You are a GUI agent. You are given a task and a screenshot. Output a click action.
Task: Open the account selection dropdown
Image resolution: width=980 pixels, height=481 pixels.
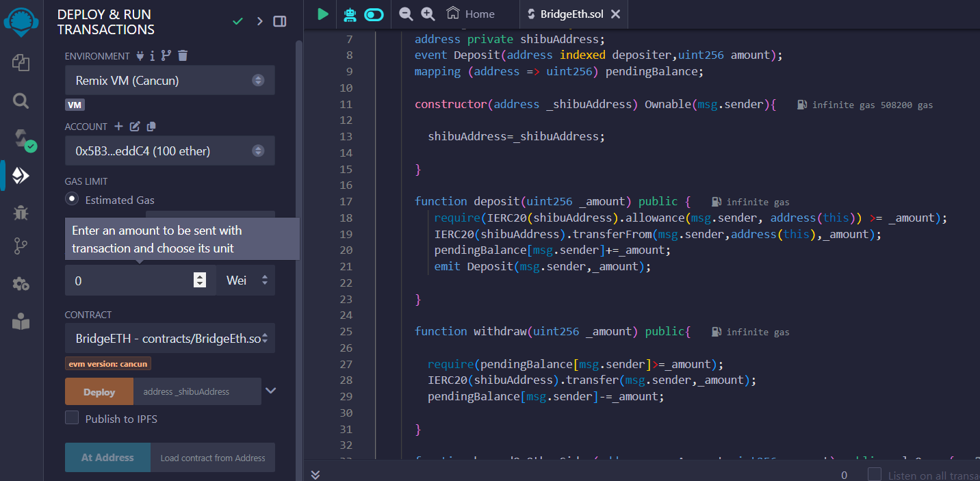[x=170, y=151]
